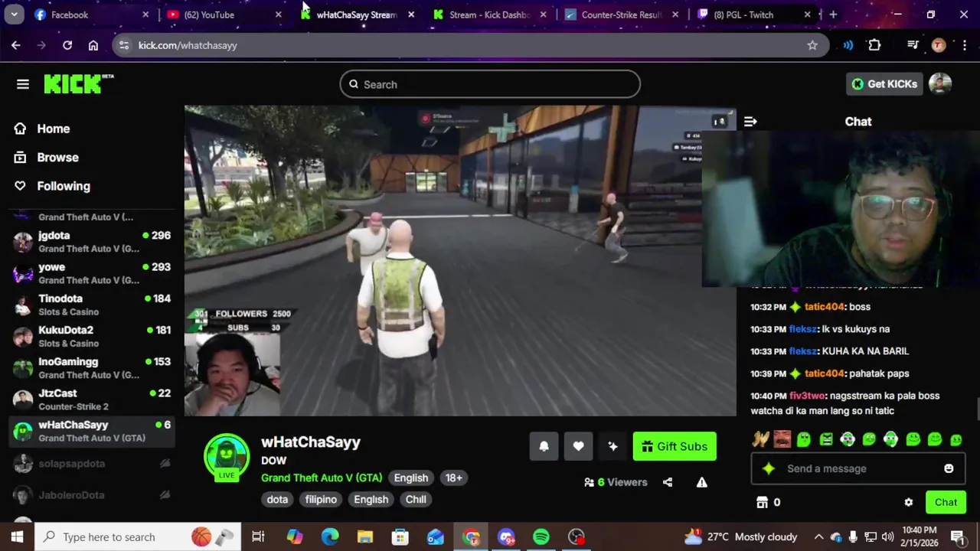Bookmark page with star icon
This screenshot has height=551, width=980.
(812, 45)
